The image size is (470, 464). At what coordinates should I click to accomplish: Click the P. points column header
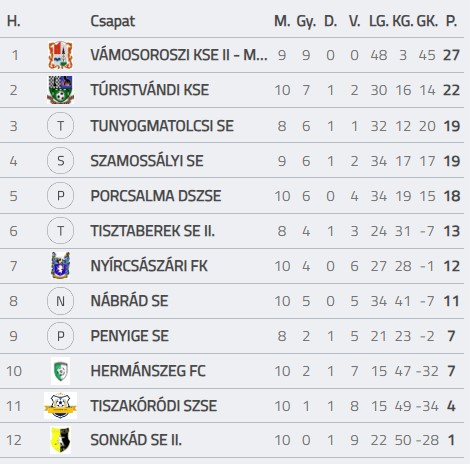pos(451,21)
